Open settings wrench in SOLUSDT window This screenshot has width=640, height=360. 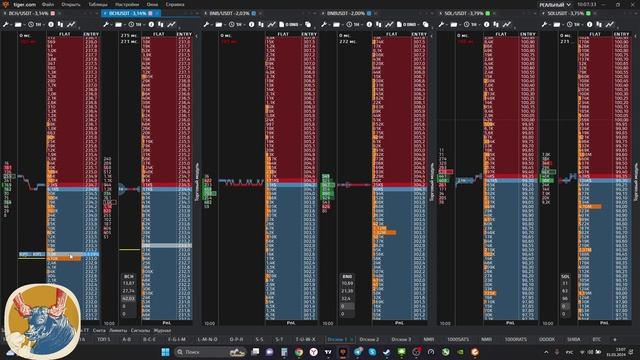tap(544, 24)
